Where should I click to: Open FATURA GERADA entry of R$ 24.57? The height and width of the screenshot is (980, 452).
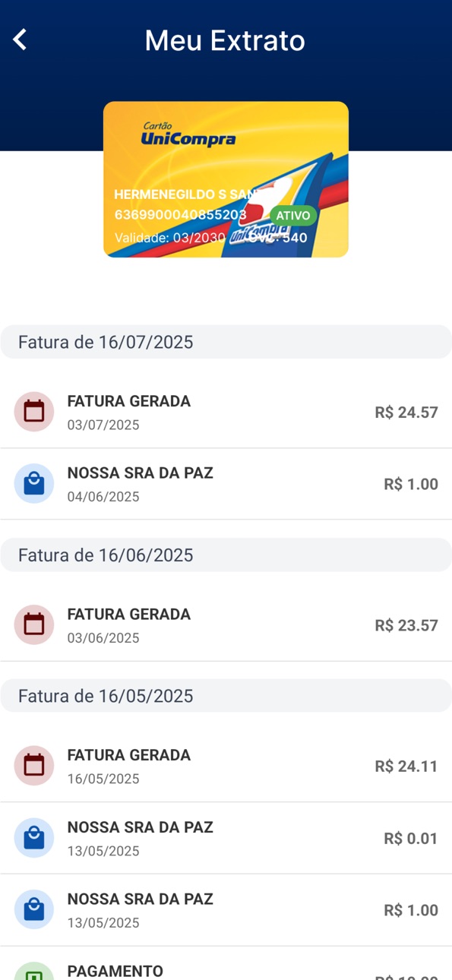tap(226, 413)
